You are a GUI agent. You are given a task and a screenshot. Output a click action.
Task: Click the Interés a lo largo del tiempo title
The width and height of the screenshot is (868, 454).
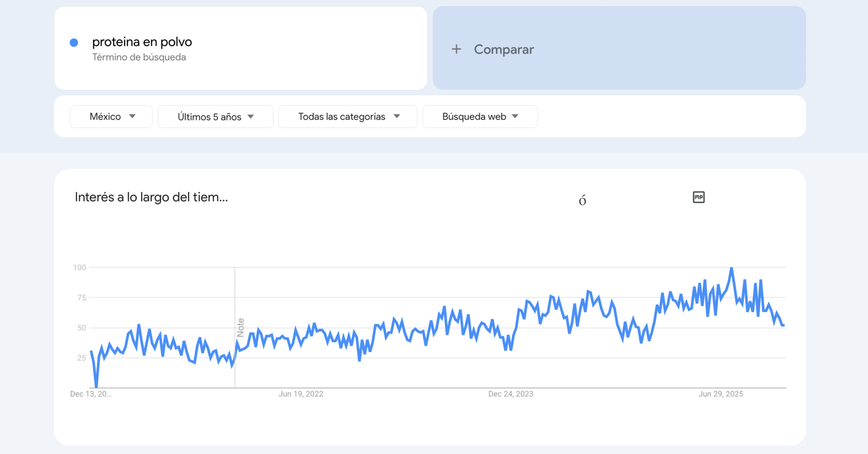click(x=151, y=197)
